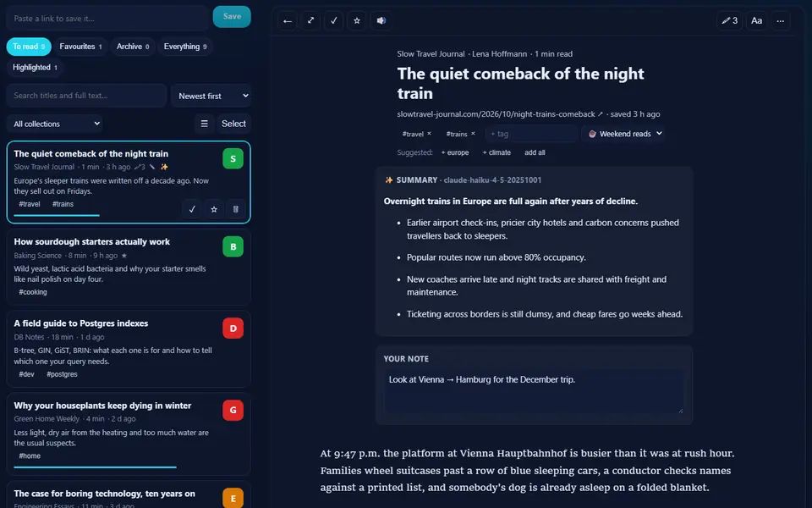Viewport: 812px width, 508px height.
Task: Click author name Lena Hoffmann
Action: (x=499, y=54)
